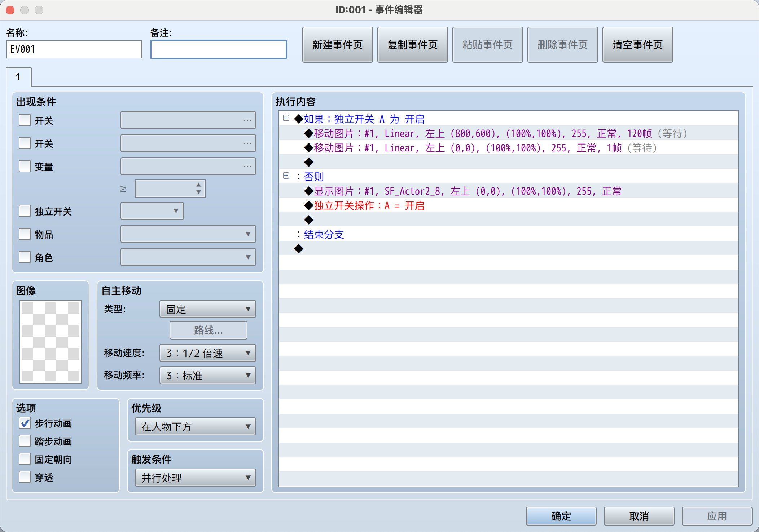
Task: Open the first 开关 selector ellipsis field
Action: tap(188, 120)
